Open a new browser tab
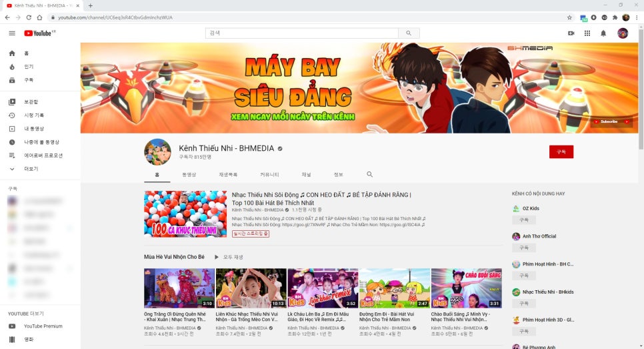The width and height of the screenshot is (644, 349). coord(91,5)
